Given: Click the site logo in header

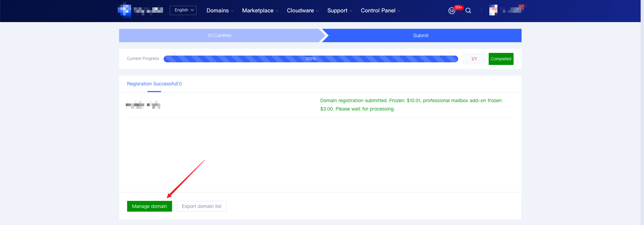Looking at the screenshot, I should point(140,10).
